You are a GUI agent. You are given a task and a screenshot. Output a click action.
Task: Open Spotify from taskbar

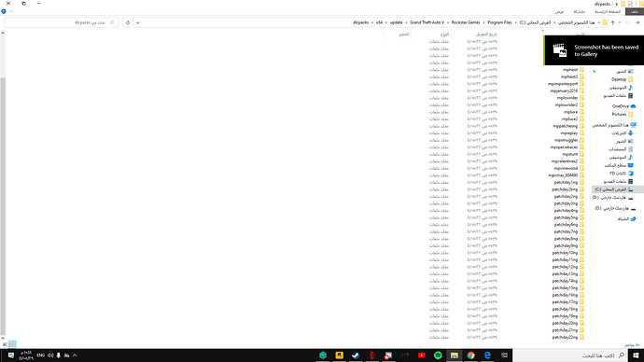(x=438, y=355)
